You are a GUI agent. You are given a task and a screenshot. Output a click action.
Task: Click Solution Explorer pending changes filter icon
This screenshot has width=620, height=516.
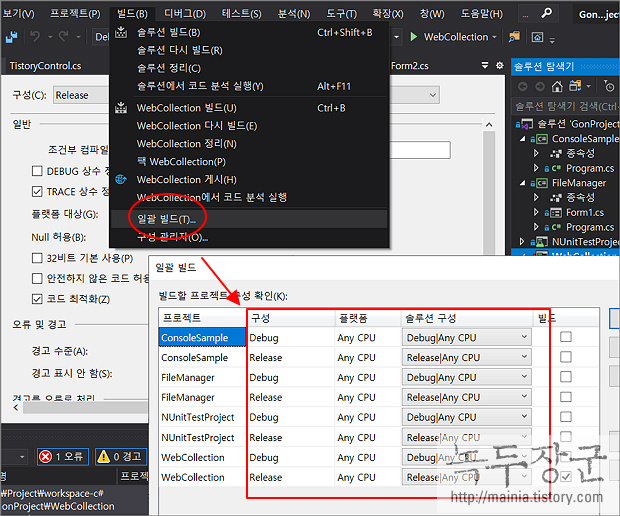pos(609,86)
